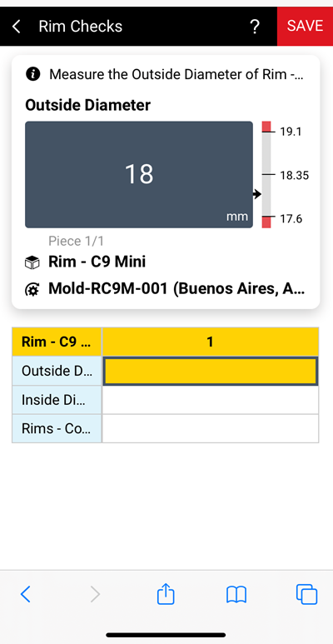Screen dimensions: 333x644
Task: Tap Safari's share icon
Action: [166, 593]
